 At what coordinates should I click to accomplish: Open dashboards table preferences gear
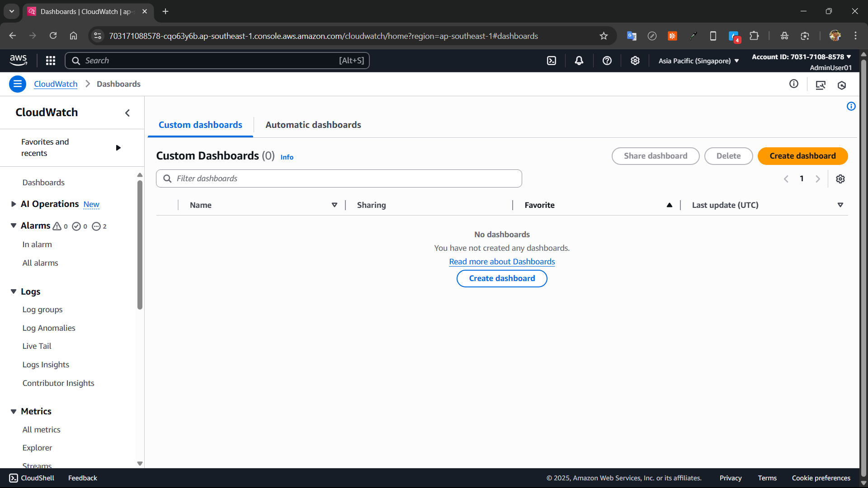point(840,179)
